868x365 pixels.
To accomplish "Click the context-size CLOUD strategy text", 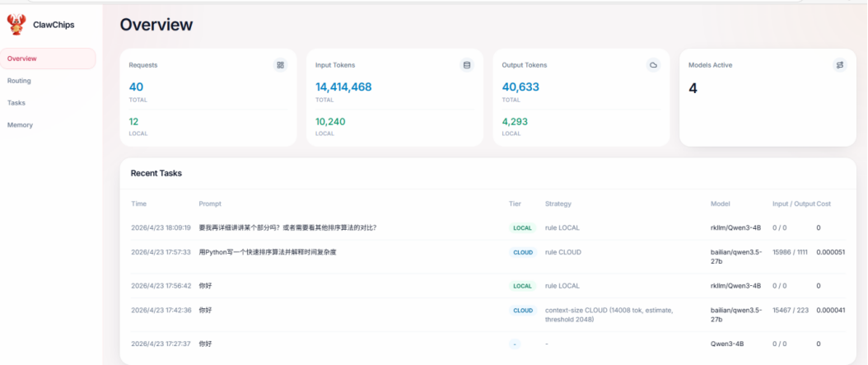I will tap(609, 315).
